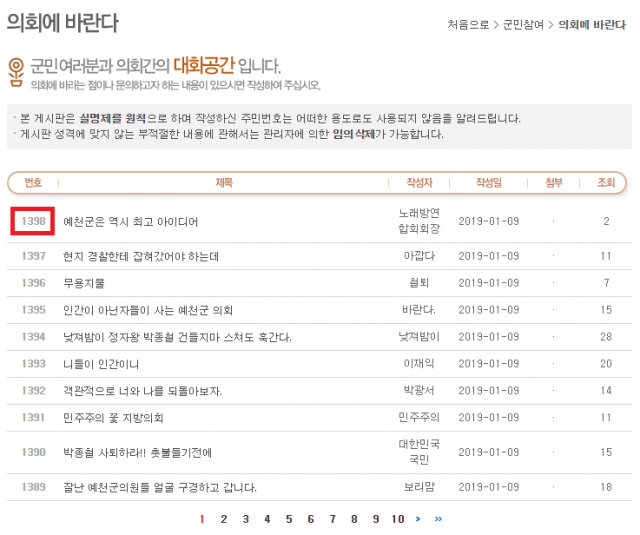Go to pagination page 8
This screenshot has width=640, height=535.
click(354, 519)
